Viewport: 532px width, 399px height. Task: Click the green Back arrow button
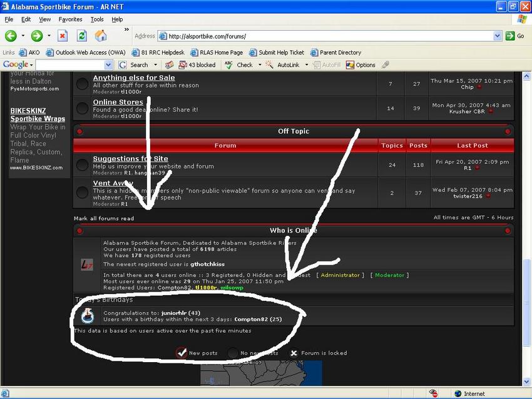click(x=11, y=36)
